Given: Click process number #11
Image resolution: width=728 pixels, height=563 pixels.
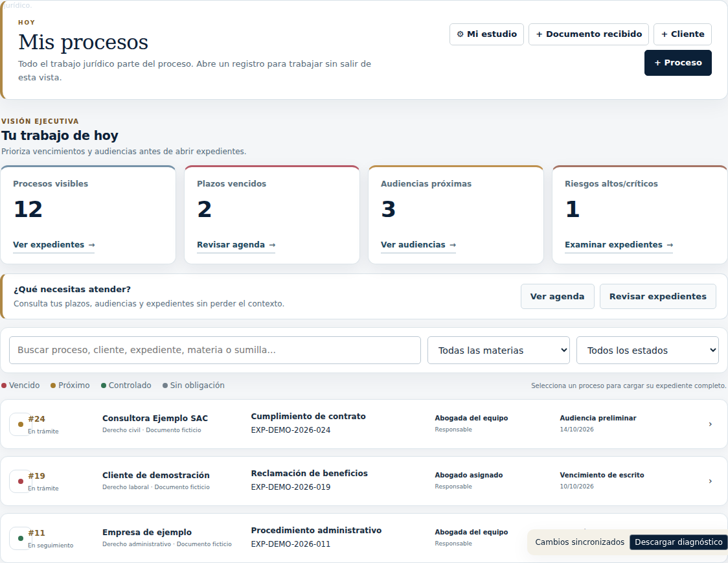Looking at the screenshot, I should (x=37, y=533).
